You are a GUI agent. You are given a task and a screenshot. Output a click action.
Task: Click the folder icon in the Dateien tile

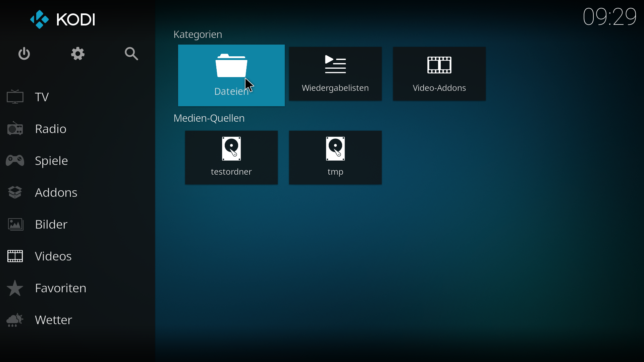pyautogui.click(x=231, y=66)
